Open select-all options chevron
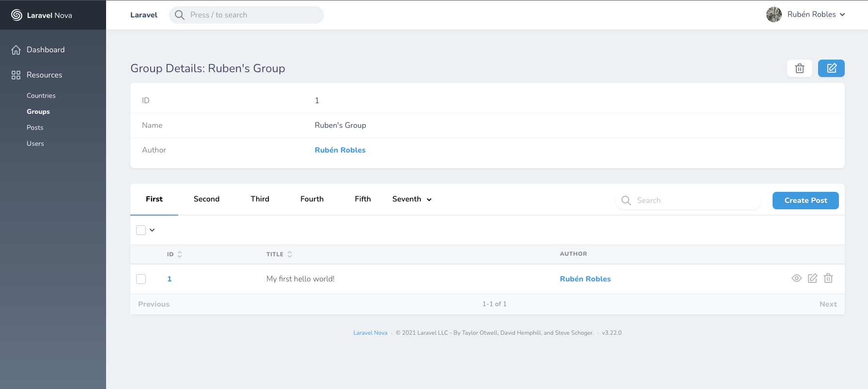Viewport: 868px width, 389px height. [152, 230]
